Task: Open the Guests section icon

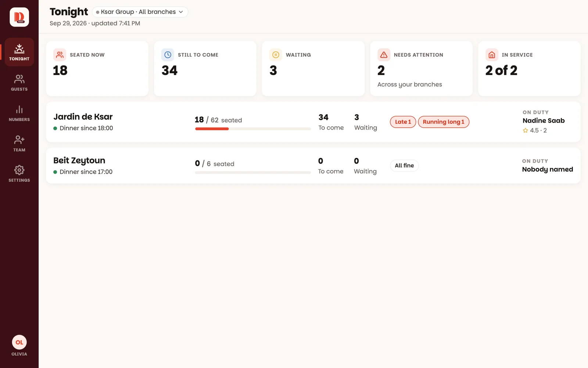Action: [19, 79]
